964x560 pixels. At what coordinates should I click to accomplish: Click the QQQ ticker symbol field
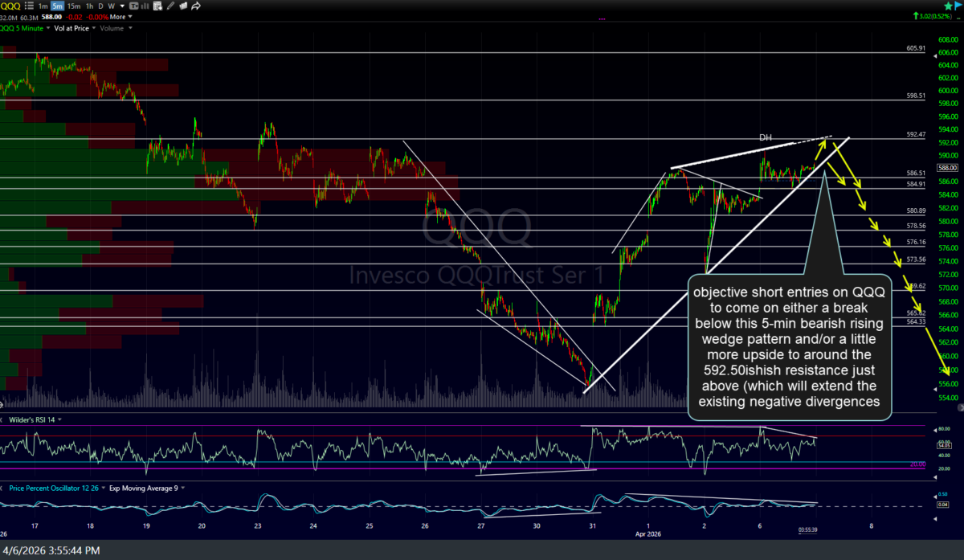coord(11,6)
